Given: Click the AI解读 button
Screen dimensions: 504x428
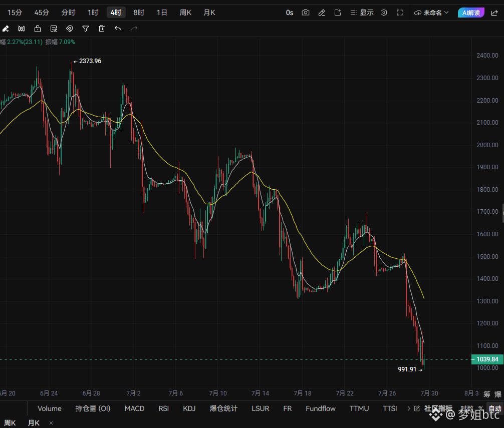Looking at the screenshot, I should (471, 13).
